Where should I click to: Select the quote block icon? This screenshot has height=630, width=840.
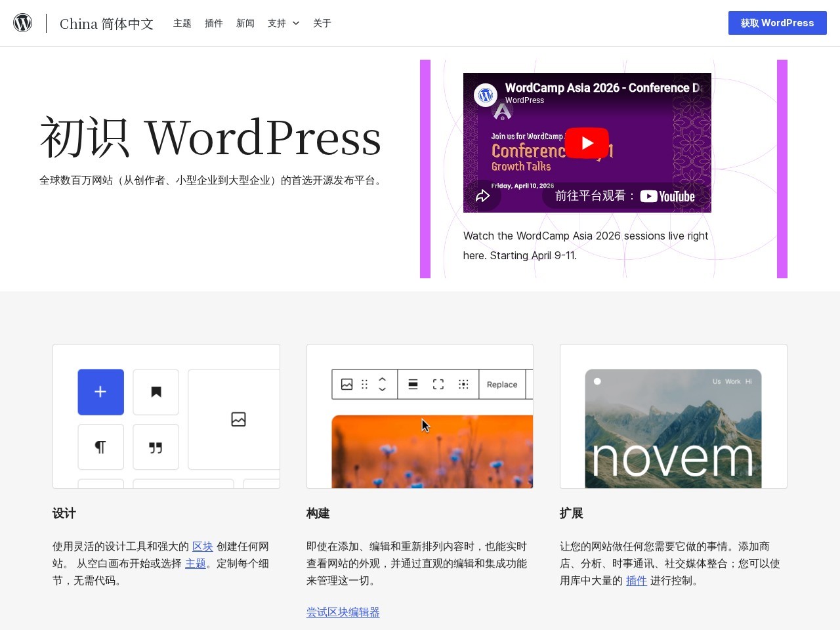[x=156, y=447]
